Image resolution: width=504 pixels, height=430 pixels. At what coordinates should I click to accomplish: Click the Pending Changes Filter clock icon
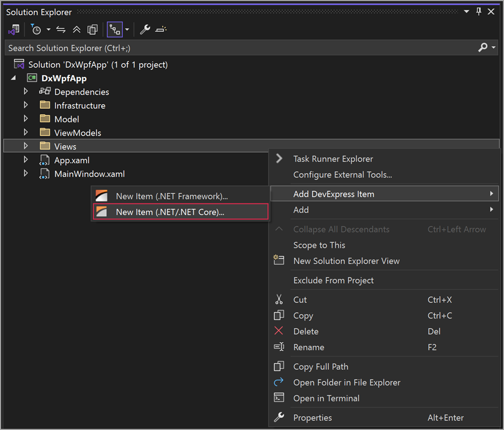[x=36, y=30]
